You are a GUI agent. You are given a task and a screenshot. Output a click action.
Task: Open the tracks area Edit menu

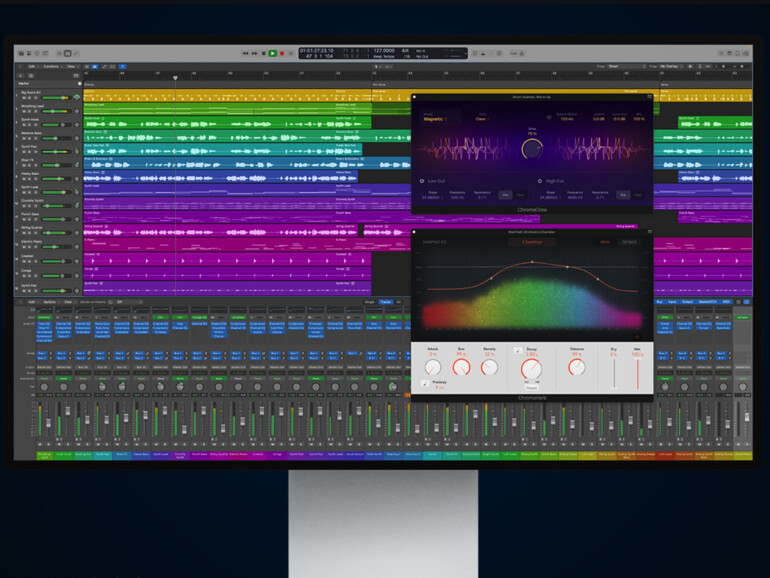pyautogui.click(x=31, y=66)
